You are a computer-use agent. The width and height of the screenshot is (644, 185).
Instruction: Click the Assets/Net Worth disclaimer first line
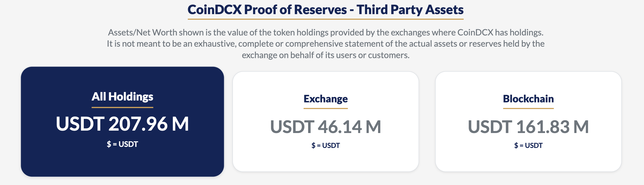coord(326,33)
